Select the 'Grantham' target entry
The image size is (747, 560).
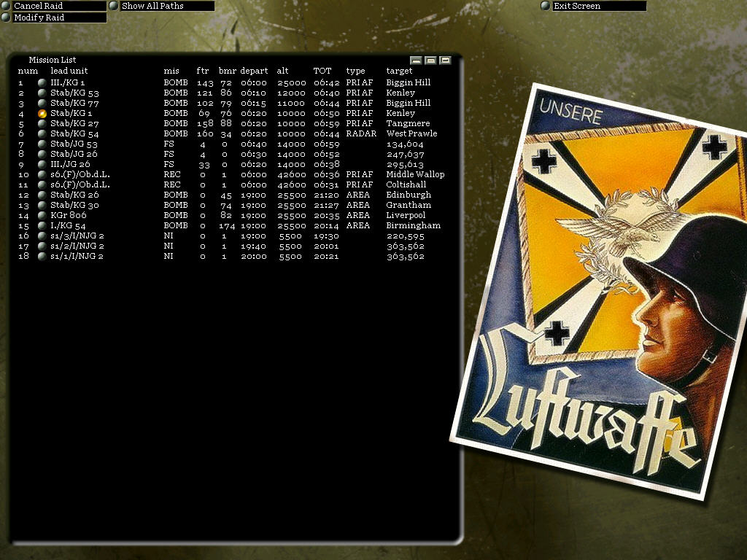(x=409, y=205)
